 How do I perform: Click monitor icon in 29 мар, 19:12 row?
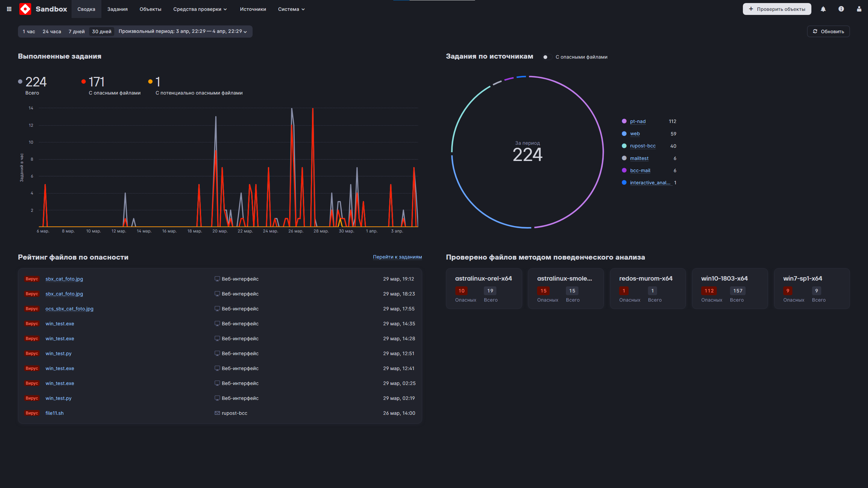pyautogui.click(x=217, y=279)
